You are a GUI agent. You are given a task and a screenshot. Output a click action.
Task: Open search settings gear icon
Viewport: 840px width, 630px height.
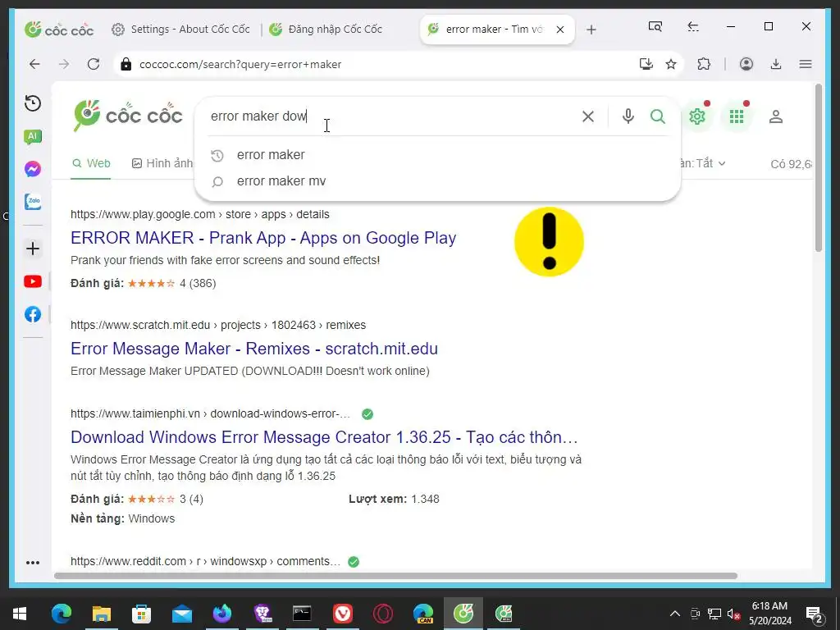point(697,116)
